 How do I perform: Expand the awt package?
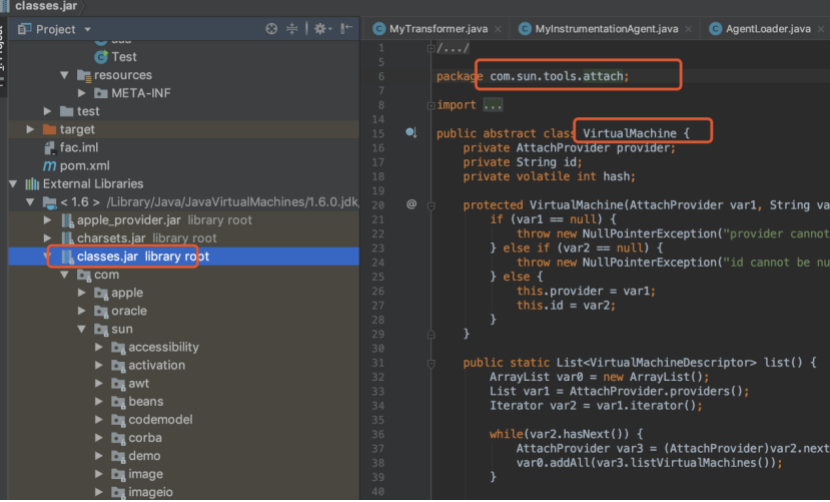tap(98, 383)
